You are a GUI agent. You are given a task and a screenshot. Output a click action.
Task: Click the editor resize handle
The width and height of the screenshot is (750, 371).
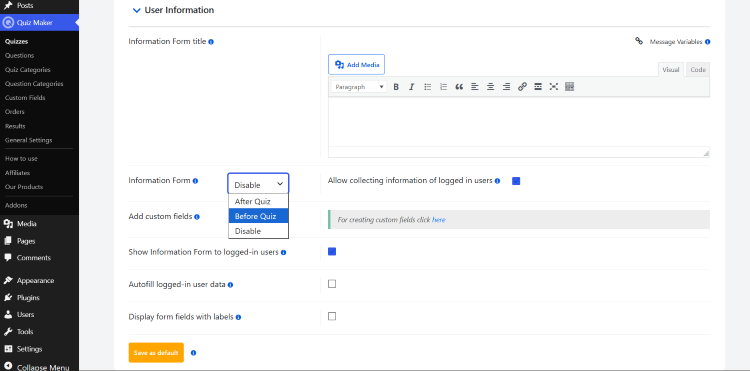pos(706,153)
